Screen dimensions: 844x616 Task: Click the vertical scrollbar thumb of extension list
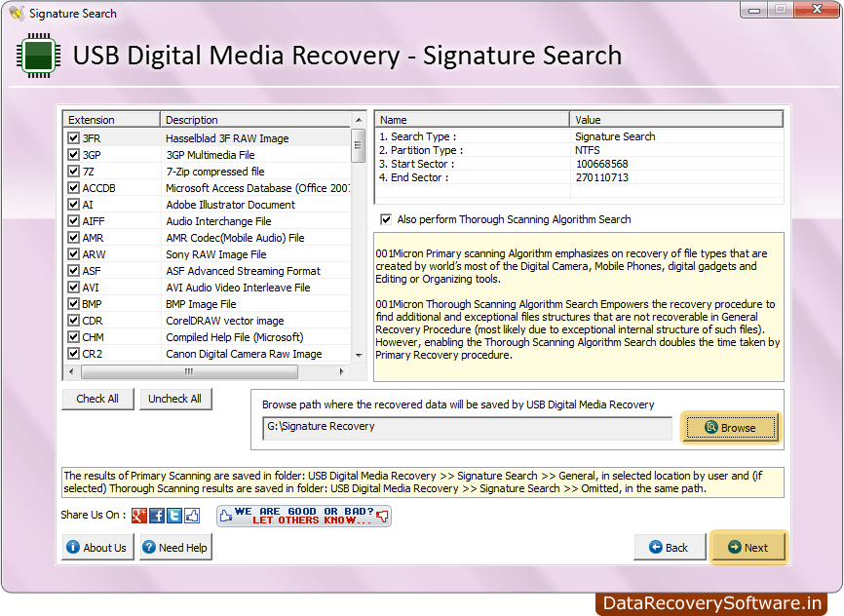pos(359,145)
